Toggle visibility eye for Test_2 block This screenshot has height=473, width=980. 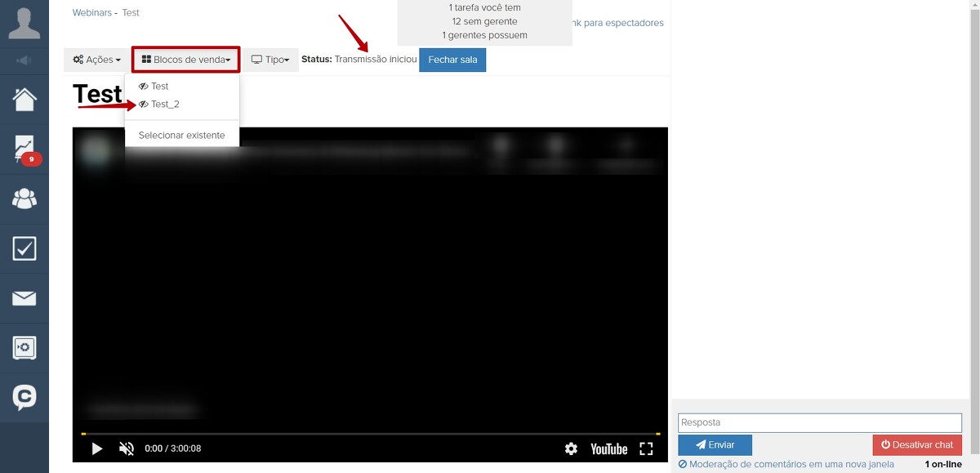point(144,105)
